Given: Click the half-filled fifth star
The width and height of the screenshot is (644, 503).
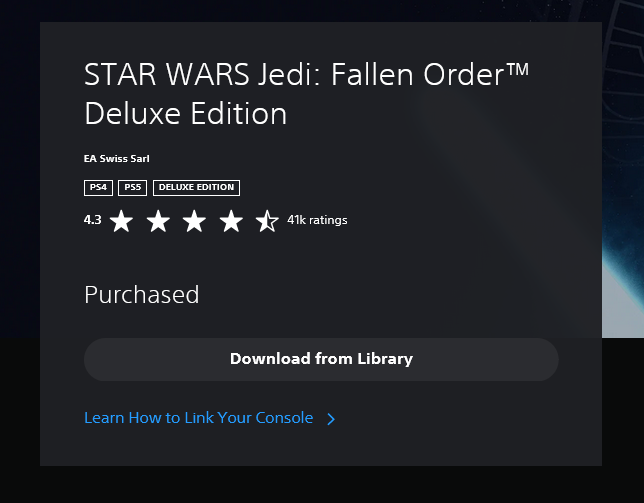Looking at the screenshot, I should [x=267, y=221].
